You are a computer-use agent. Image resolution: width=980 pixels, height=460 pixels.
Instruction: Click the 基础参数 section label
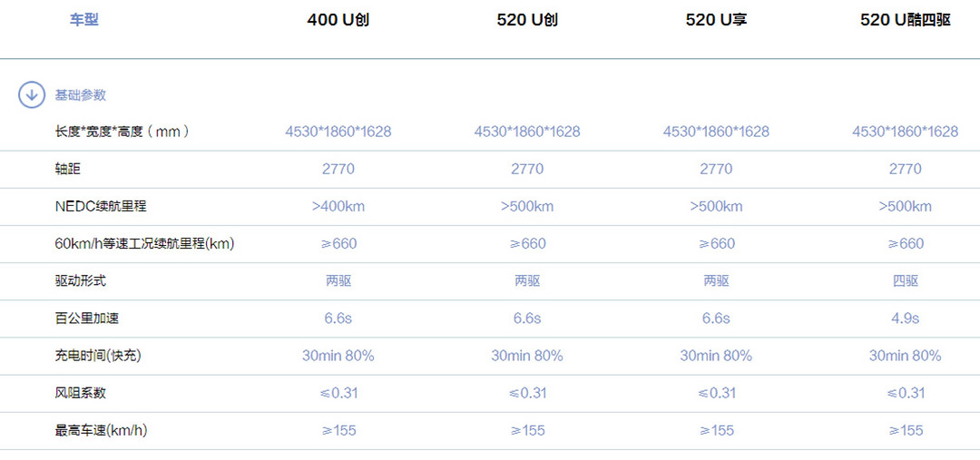click(x=81, y=95)
